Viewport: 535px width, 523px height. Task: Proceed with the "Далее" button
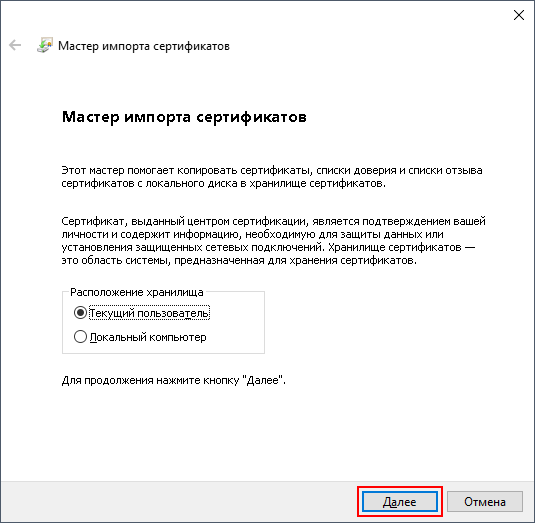(x=400, y=502)
